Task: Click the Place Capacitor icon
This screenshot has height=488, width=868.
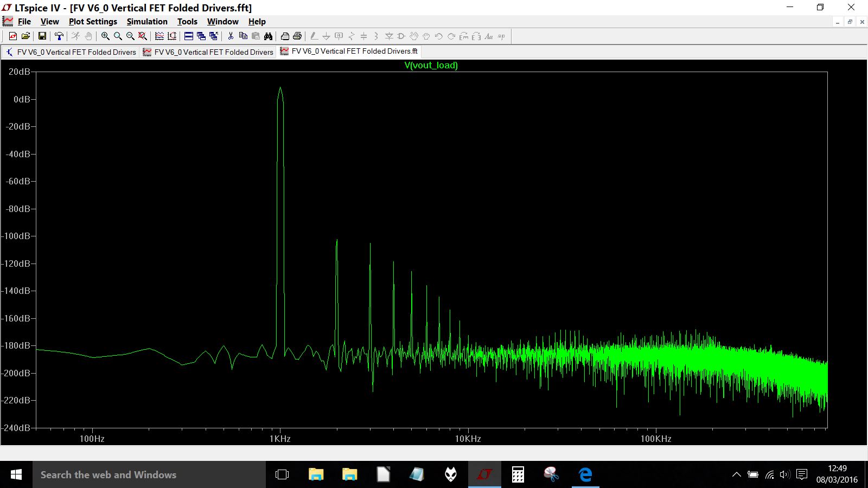Action: (x=364, y=36)
